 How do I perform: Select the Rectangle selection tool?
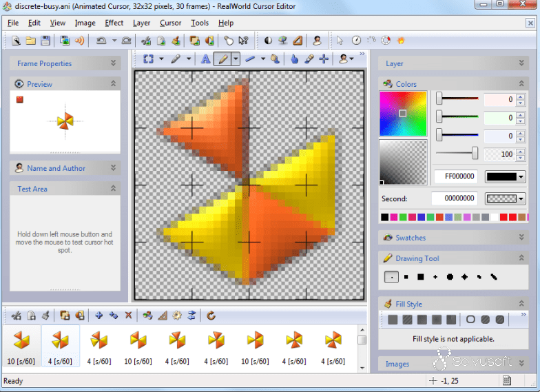(149, 59)
